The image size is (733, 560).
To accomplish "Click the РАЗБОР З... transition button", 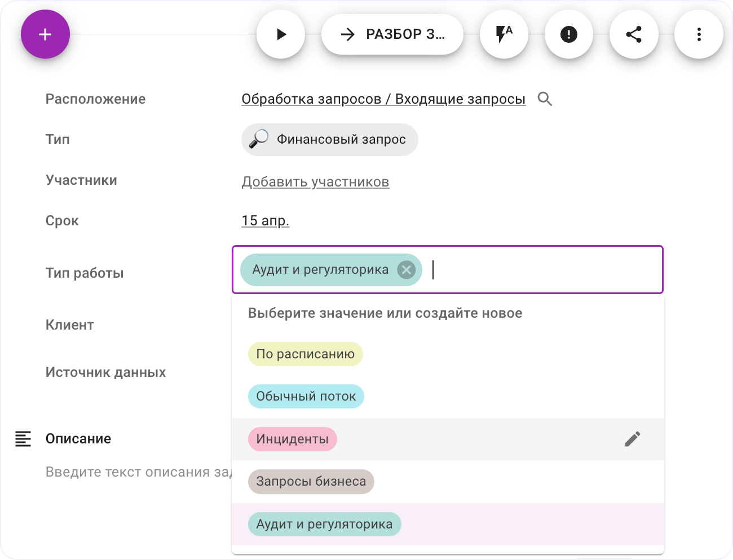I will click(392, 34).
